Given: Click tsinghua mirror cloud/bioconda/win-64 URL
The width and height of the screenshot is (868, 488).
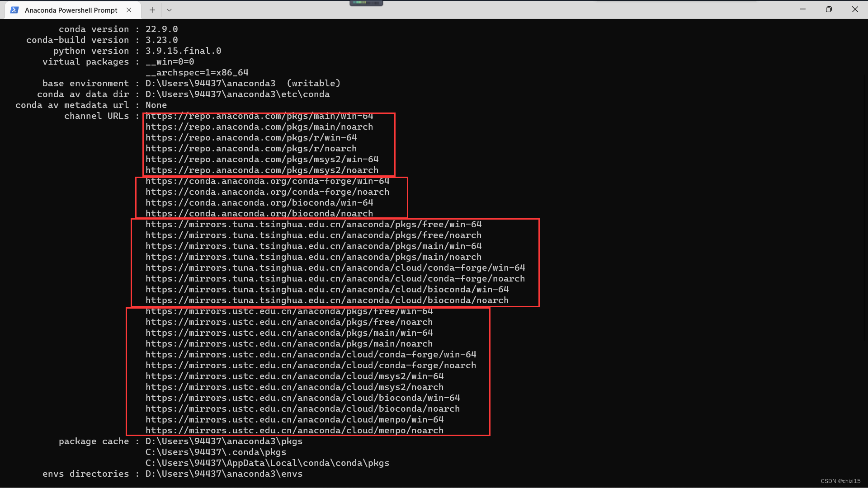Looking at the screenshot, I should click(x=327, y=290).
